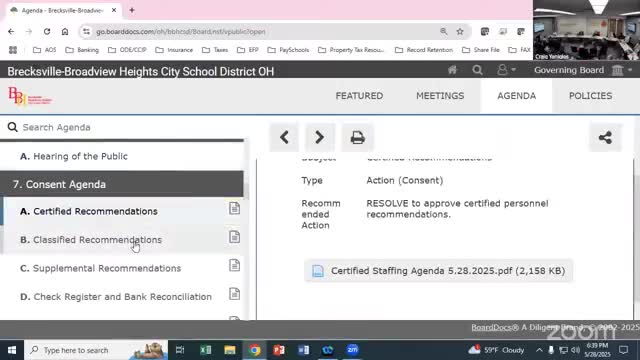Switch to the FEATURED tab
The width and height of the screenshot is (640, 360).
pyautogui.click(x=359, y=96)
